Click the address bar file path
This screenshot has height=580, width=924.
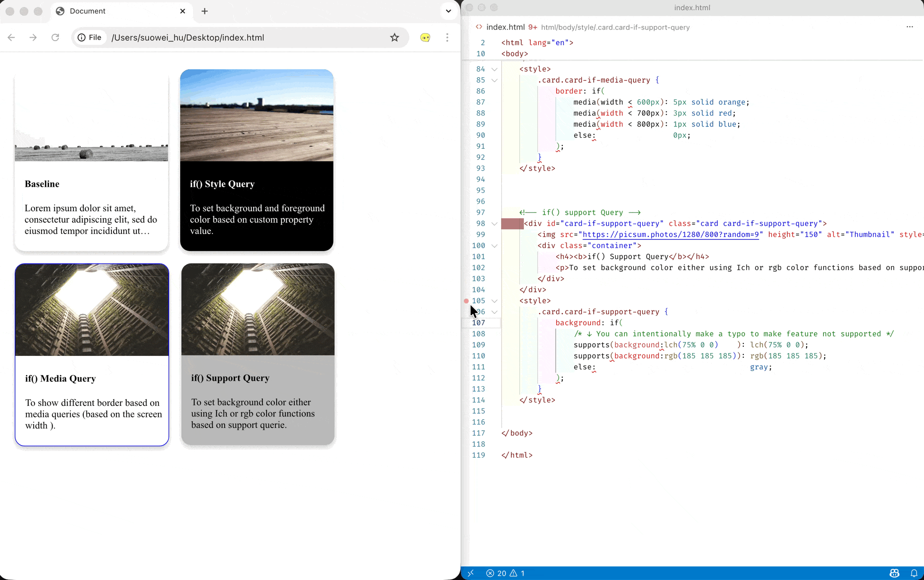coord(188,37)
